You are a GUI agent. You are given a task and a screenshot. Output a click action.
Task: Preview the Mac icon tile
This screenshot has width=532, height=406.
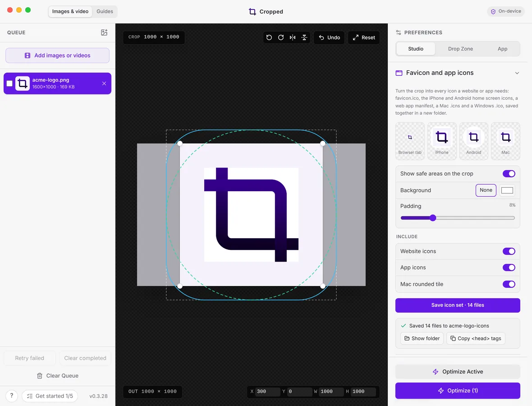(505, 141)
